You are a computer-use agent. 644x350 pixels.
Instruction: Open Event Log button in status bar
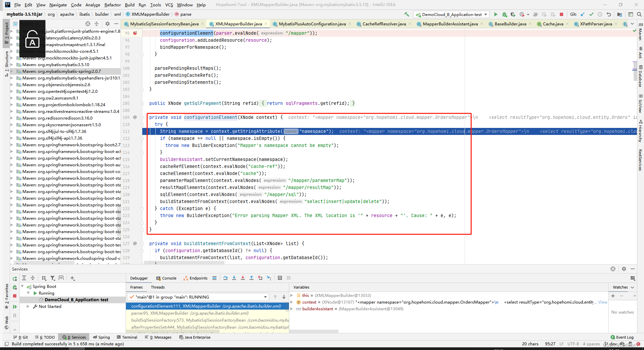point(622,337)
